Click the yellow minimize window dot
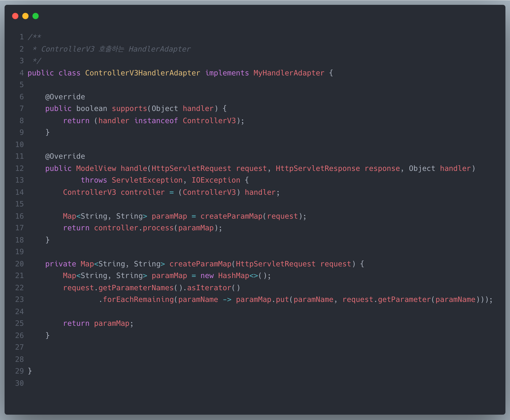This screenshot has width=510, height=420. pyautogui.click(x=25, y=16)
